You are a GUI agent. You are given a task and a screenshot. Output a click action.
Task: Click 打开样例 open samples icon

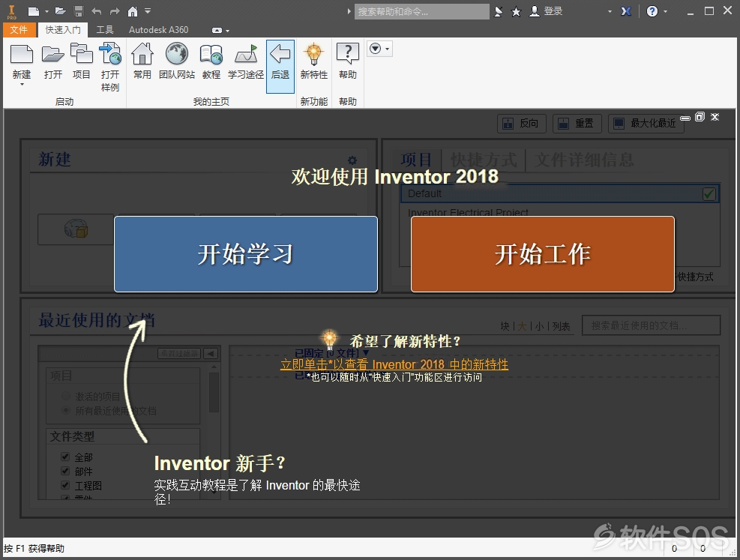click(110, 54)
